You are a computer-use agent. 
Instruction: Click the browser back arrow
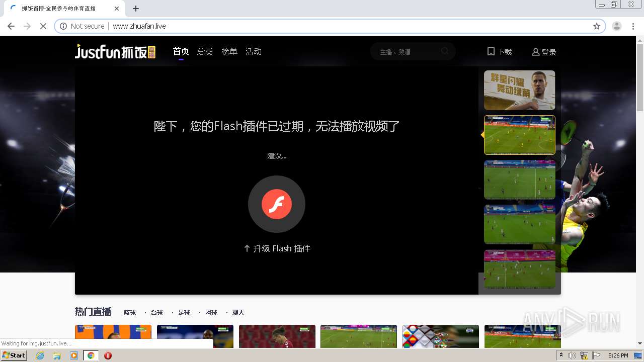pos(11,26)
